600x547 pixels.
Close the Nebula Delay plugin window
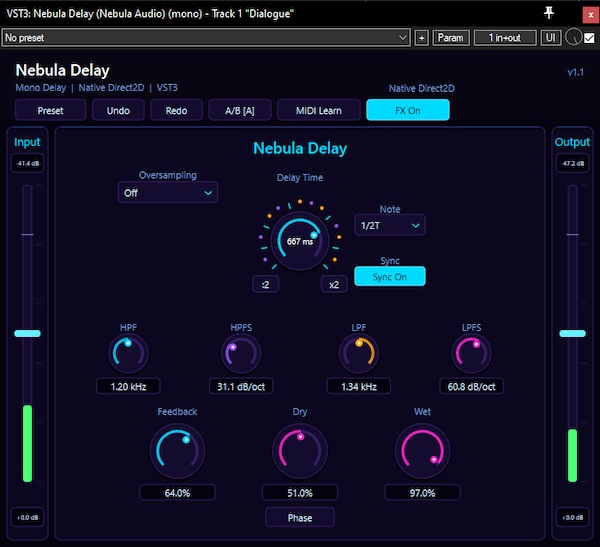591,15
